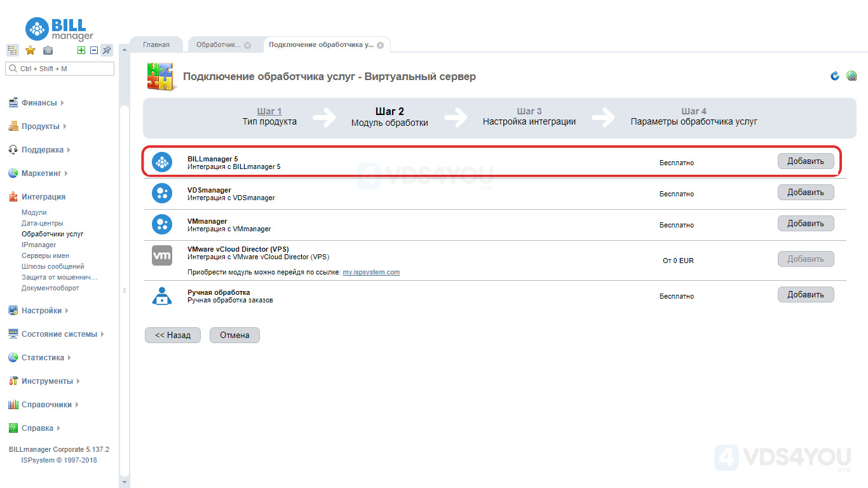Expand Статистика using its arrow

[69, 358]
